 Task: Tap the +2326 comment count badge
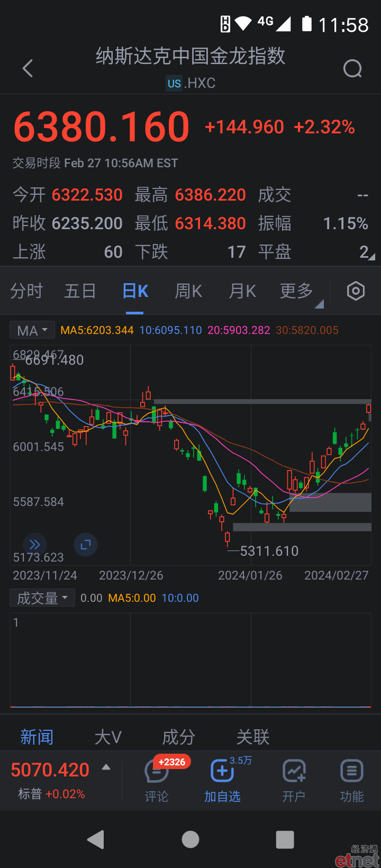tap(172, 762)
